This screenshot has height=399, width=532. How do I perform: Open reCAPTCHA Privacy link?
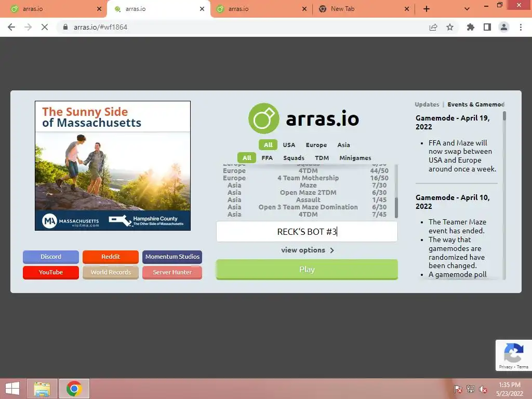click(505, 367)
